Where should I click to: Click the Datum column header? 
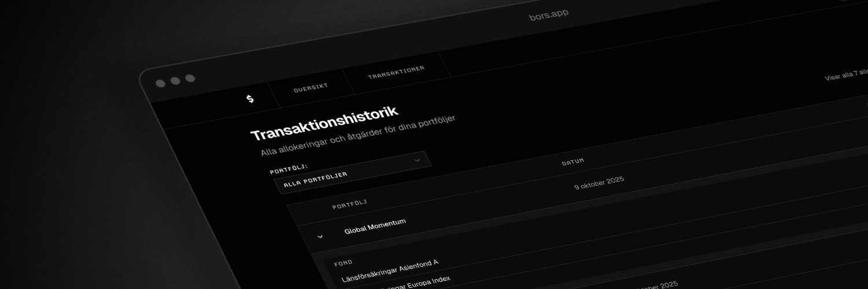pyautogui.click(x=573, y=162)
